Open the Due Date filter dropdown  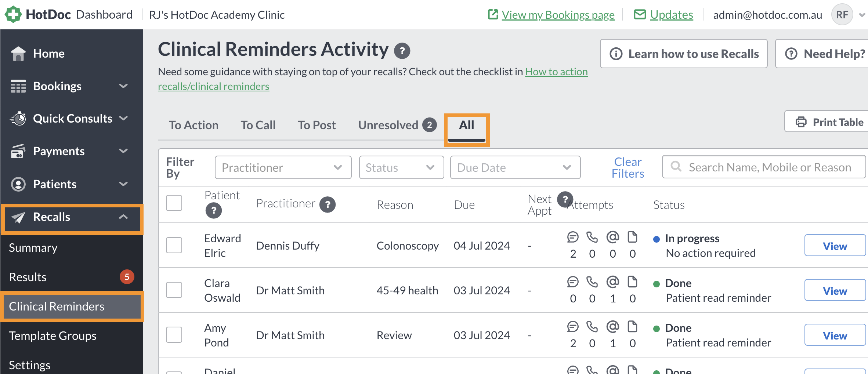(515, 167)
